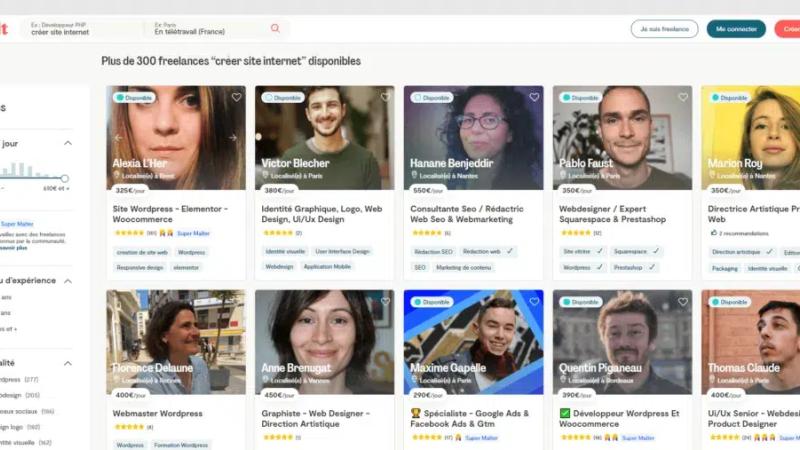The width and height of the screenshot is (800, 450).
Task: Favorite Pablo Faust with heart icon
Action: click(x=683, y=97)
